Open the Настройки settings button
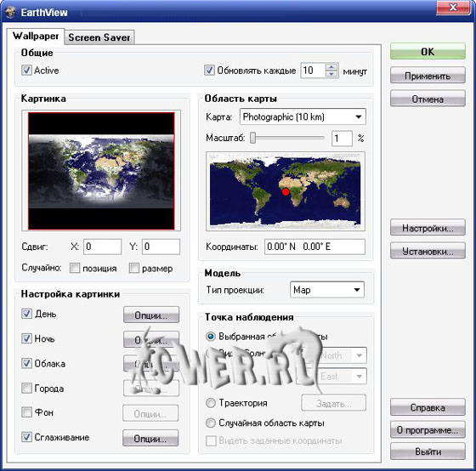Image resolution: width=476 pixels, height=471 pixels. (x=428, y=228)
